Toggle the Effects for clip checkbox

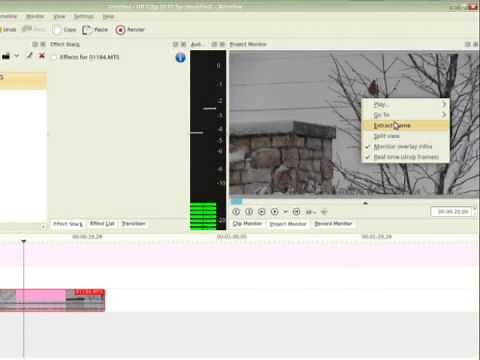coord(54,57)
